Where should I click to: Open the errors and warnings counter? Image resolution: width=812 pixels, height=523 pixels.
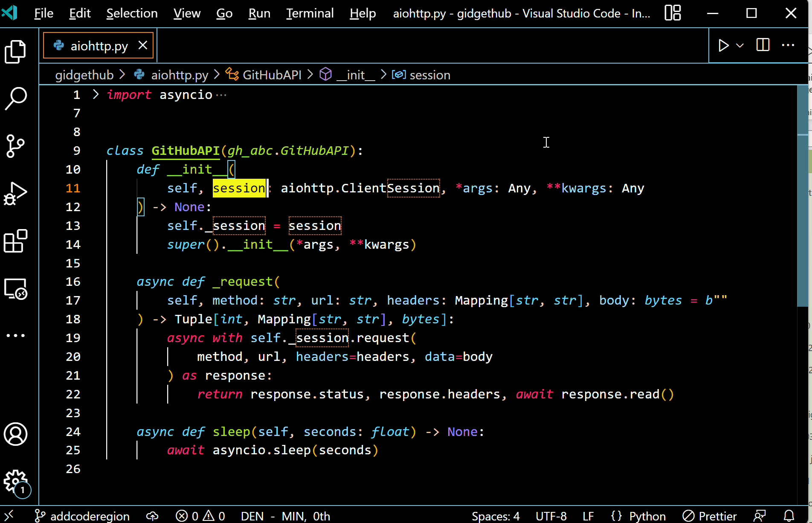tap(200, 516)
